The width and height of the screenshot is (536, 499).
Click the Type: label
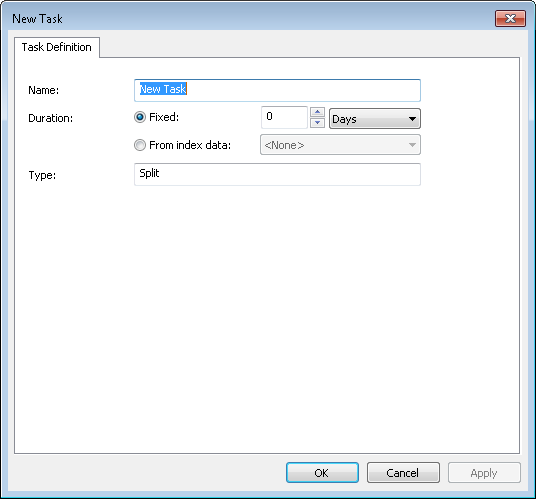42,175
